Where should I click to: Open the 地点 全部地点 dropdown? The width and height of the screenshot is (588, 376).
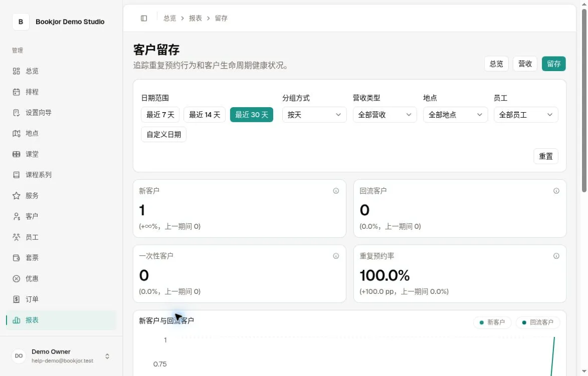pos(455,115)
